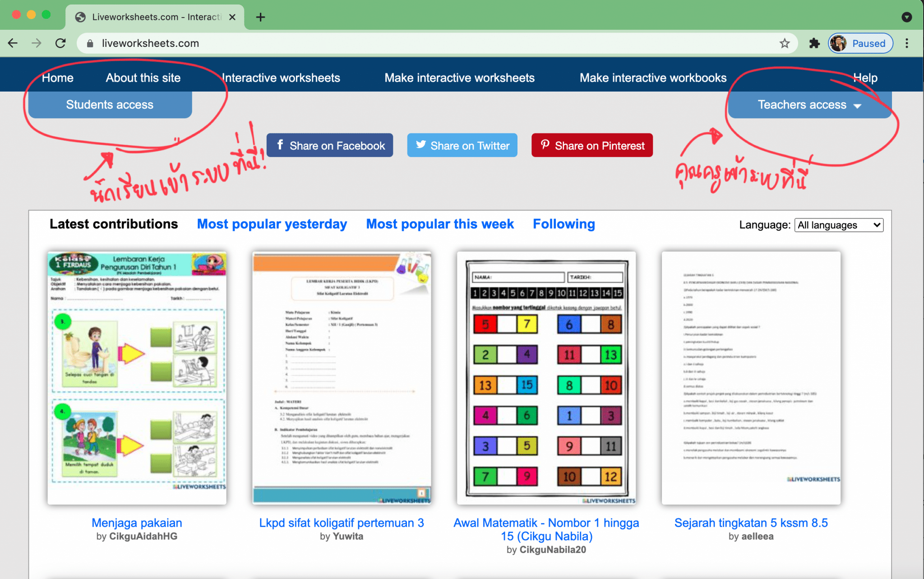Select the Home tab
924x579 pixels.
57,78
